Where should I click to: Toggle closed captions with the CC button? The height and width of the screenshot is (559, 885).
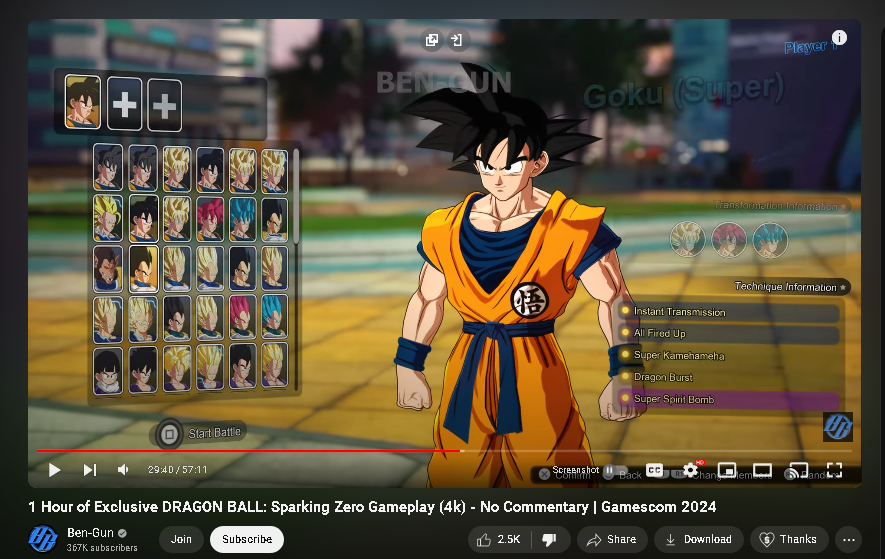tap(654, 470)
